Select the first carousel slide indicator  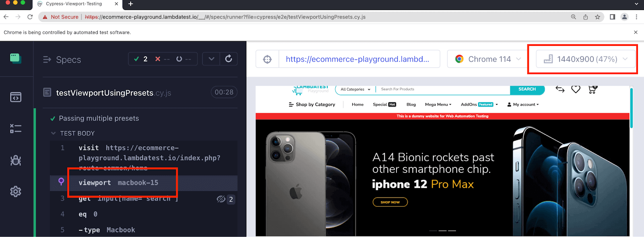pyautogui.click(x=433, y=231)
